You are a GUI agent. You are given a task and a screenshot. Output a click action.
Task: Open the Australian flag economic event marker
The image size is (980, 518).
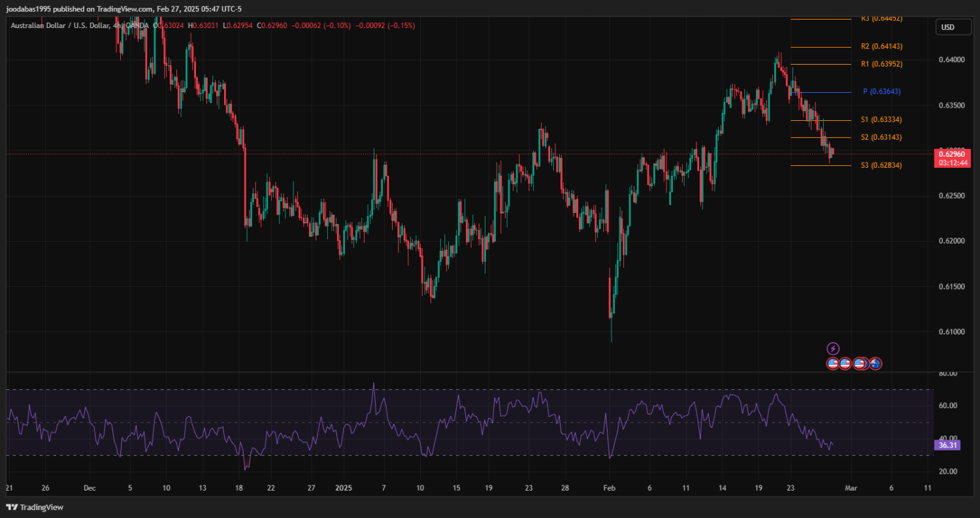click(875, 363)
